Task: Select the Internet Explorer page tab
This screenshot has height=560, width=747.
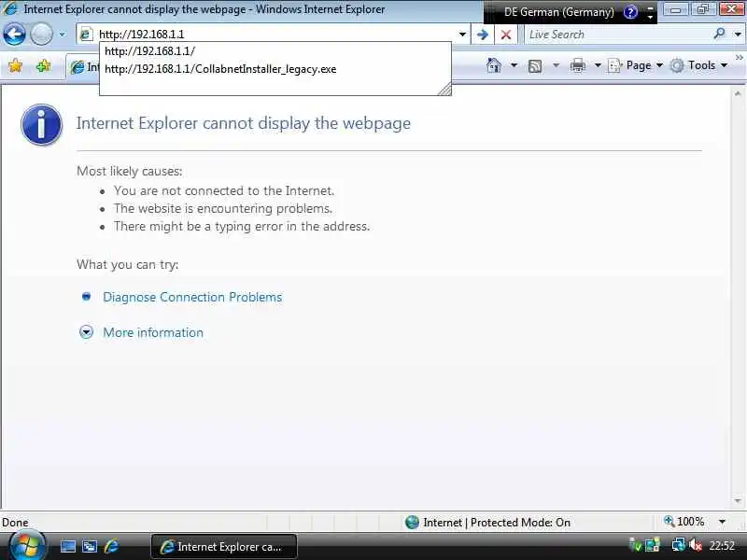Action: (x=83, y=67)
